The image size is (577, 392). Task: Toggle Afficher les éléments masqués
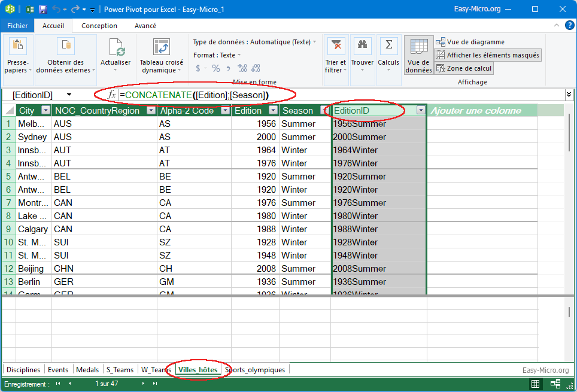[488, 55]
